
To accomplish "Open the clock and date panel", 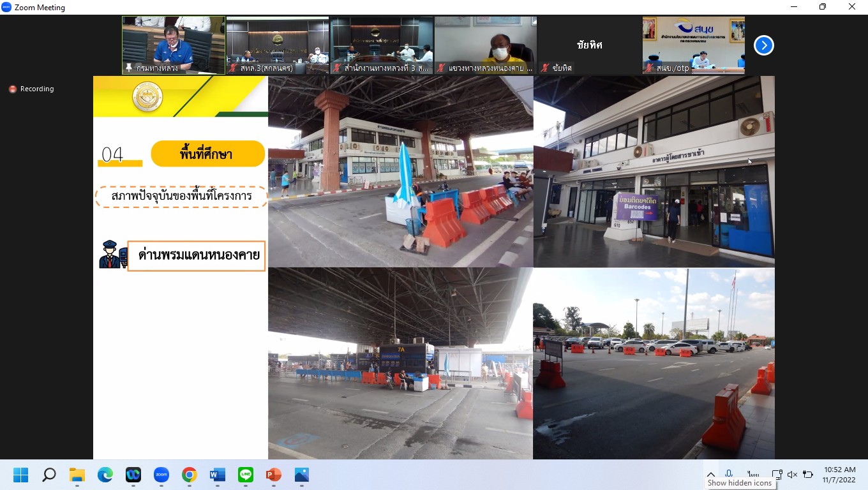I will point(839,475).
